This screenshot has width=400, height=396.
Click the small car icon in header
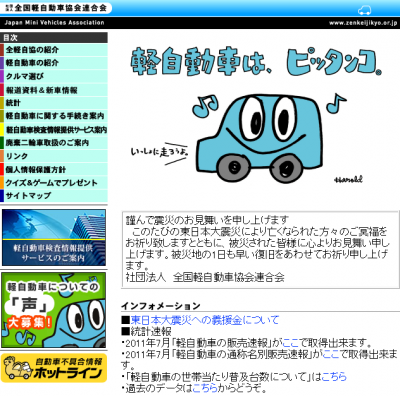point(364,10)
